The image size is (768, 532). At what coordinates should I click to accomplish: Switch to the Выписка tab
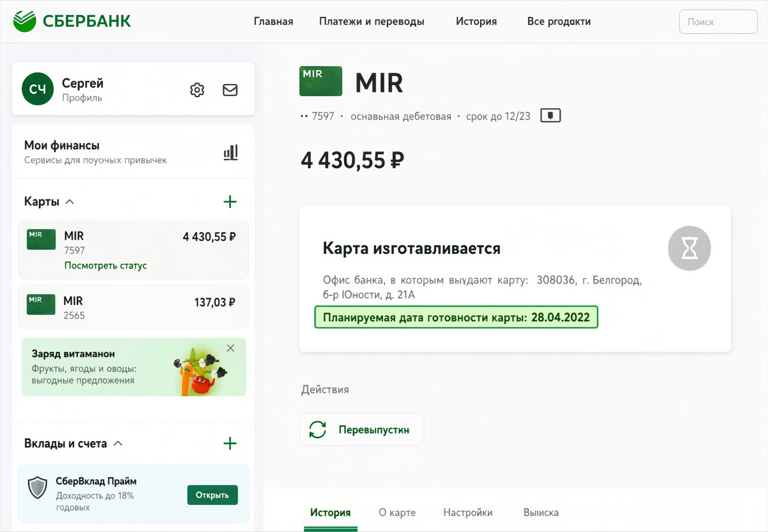click(541, 512)
